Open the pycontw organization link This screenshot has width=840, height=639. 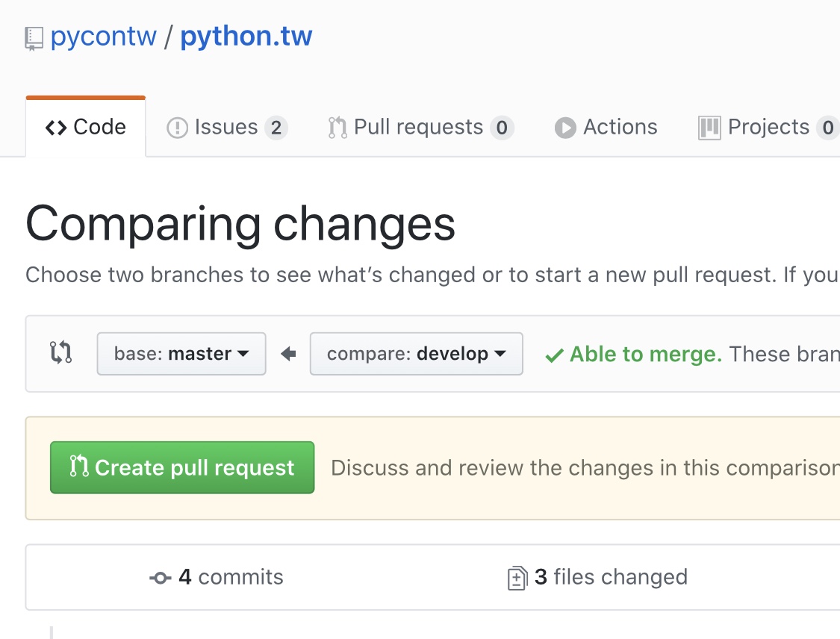click(104, 34)
